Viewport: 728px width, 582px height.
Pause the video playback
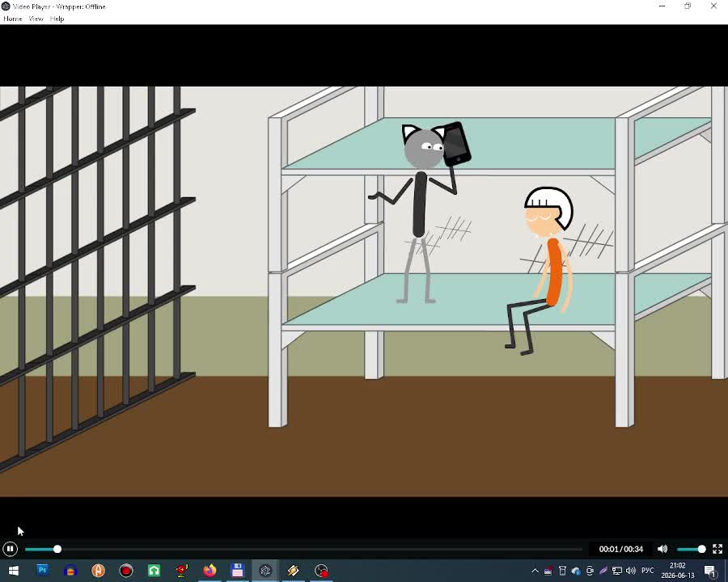click(10, 549)
